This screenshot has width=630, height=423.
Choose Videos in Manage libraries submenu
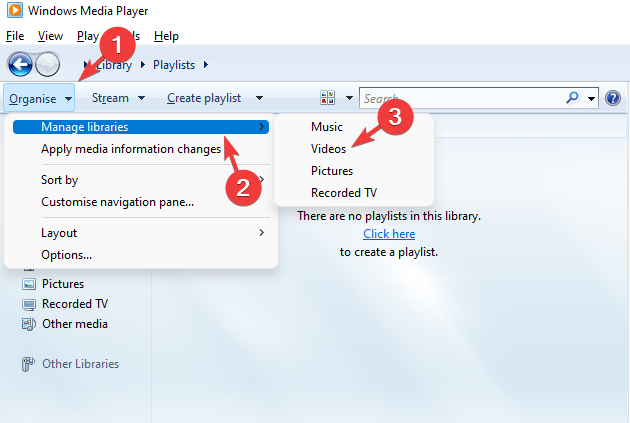pyautogui.click(x=328, y=149)
